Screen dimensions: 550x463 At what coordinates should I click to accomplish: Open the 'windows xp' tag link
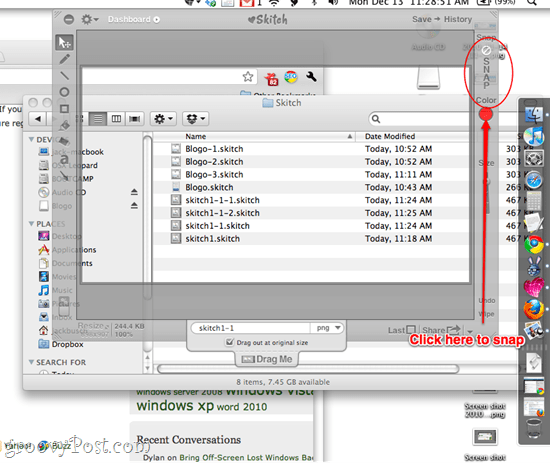[175, 406]
